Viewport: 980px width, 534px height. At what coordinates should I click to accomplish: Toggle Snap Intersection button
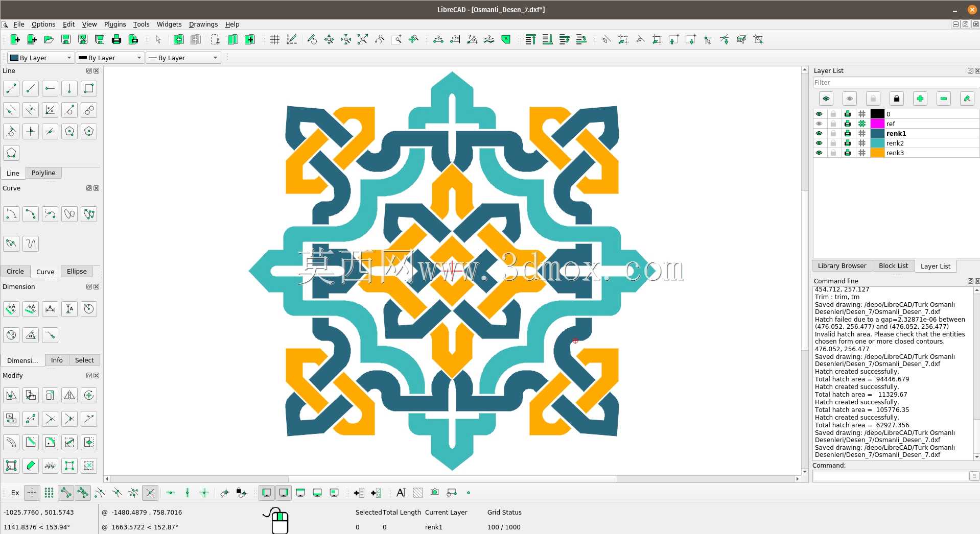click(150, 493)
